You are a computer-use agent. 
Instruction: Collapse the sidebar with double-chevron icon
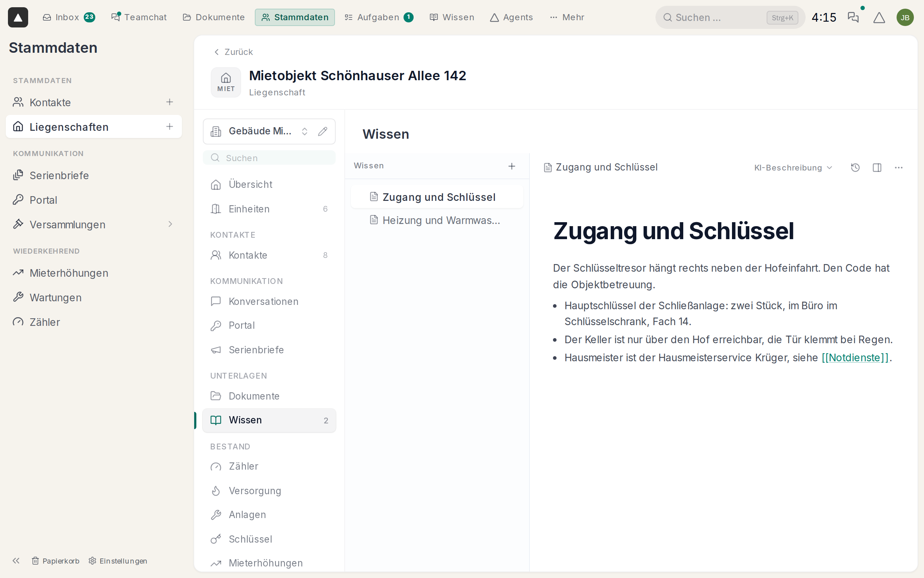click(x=16, y=561)
